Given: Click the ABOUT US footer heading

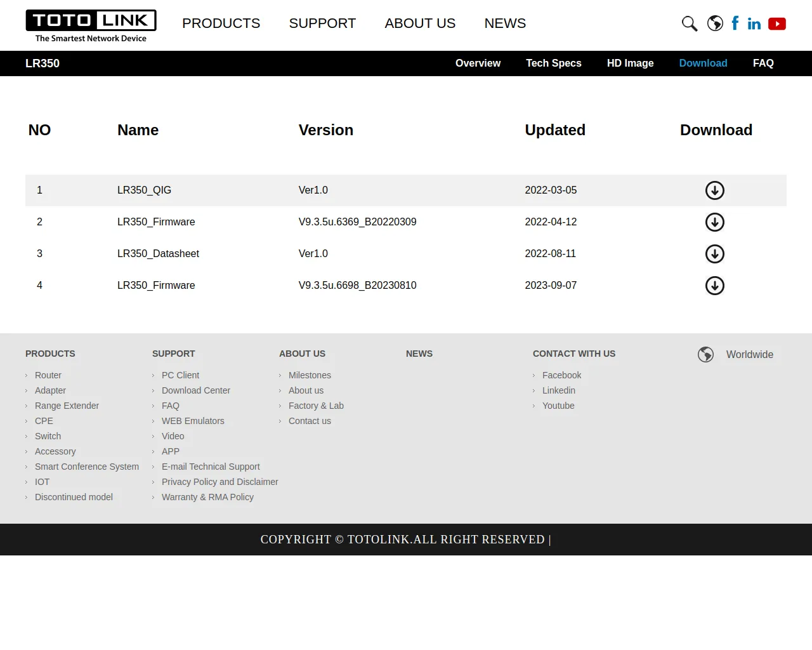Looking at the screenshot, I should click(x=302, y=354).
